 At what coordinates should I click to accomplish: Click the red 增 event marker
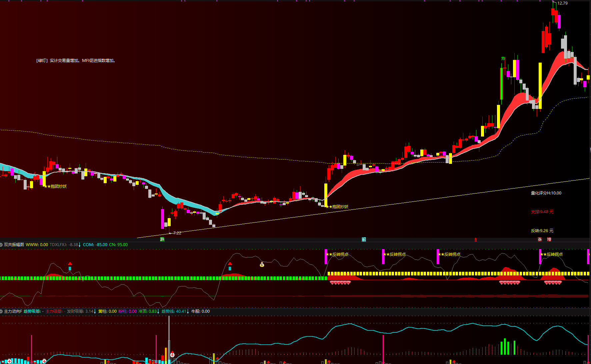pyautogui.click(x=549, y=239)
